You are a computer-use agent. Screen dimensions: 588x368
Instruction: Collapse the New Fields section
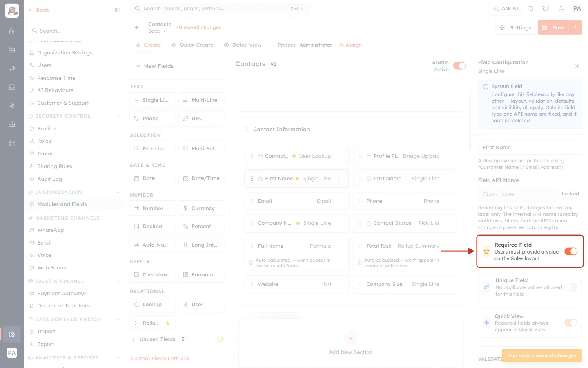(x=138, y=66)
